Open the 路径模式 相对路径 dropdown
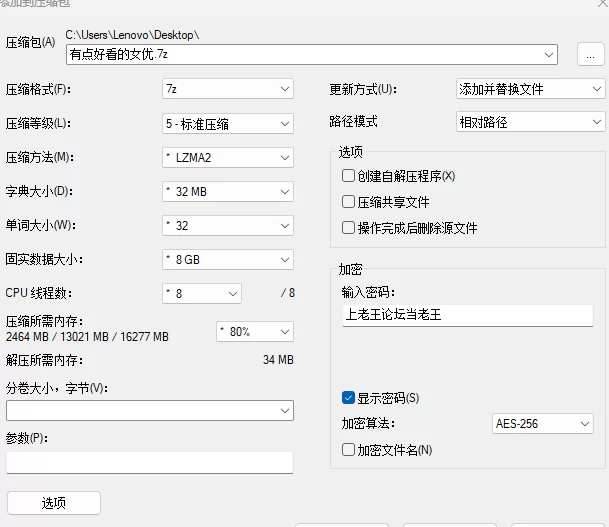609x527 pixels. (x=529, y=122)
